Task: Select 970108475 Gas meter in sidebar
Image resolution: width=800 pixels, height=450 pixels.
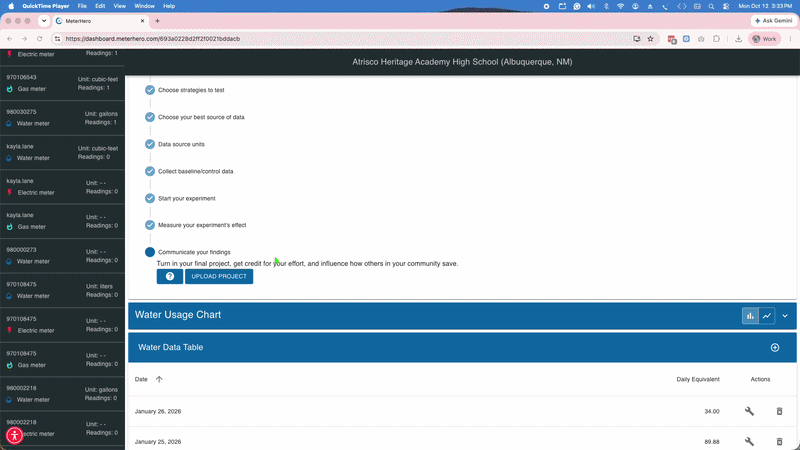Action: point(62,359)
